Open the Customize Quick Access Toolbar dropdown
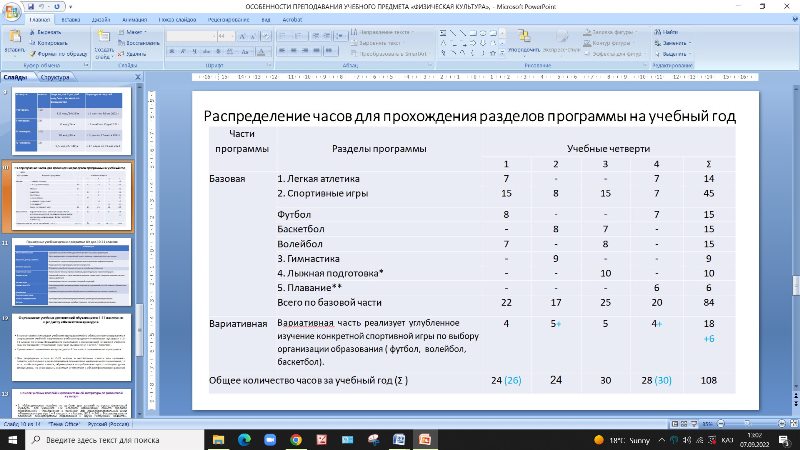 70,7
